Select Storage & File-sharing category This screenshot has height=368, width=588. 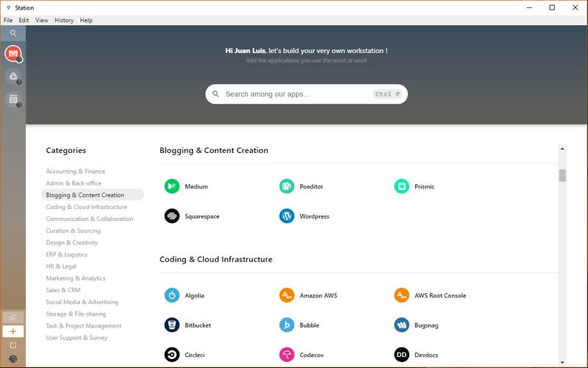point(76,314)
